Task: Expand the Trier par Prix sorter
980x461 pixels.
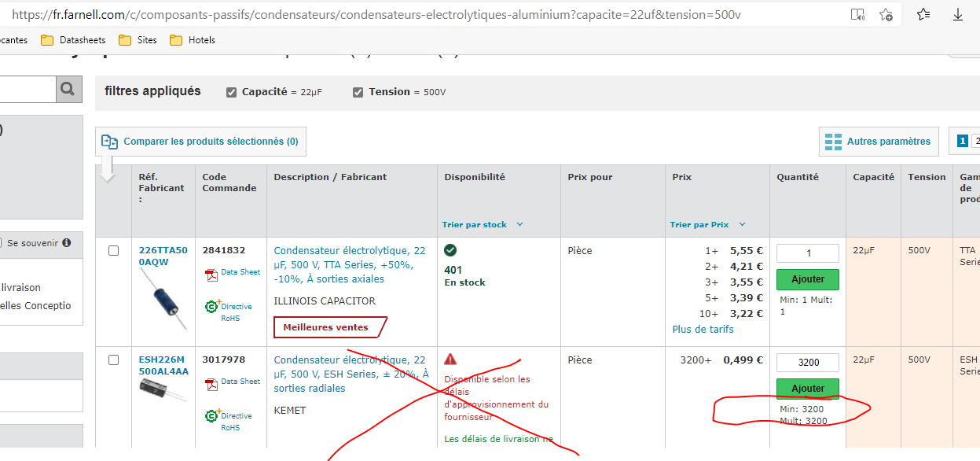Action: pos(708,225)
